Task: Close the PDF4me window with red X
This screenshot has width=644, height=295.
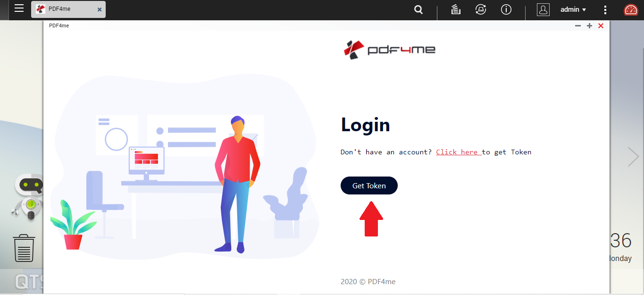Action: [601, 26]
